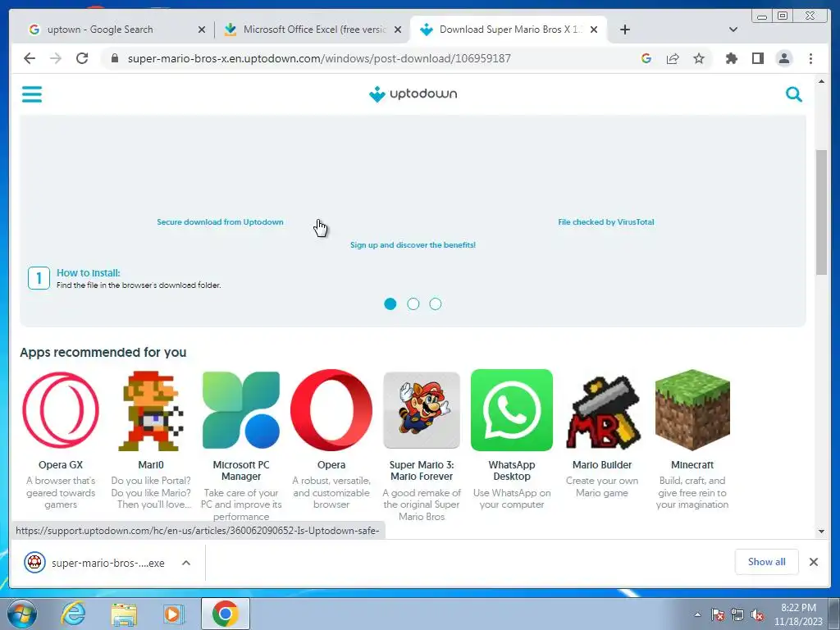Viewport: 840px width, 630px height.
Task: Click Sign up and discover the benefits
Action: (413, 244)
